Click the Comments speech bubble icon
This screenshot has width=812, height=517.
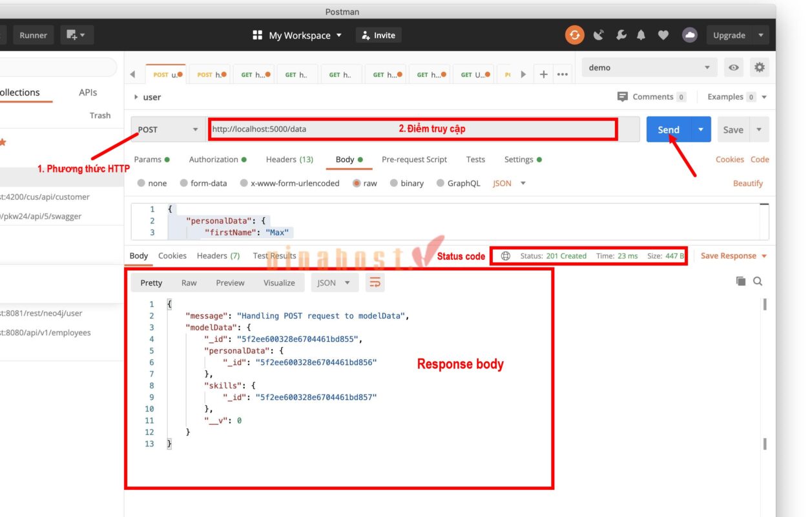(x=623, y=97)
